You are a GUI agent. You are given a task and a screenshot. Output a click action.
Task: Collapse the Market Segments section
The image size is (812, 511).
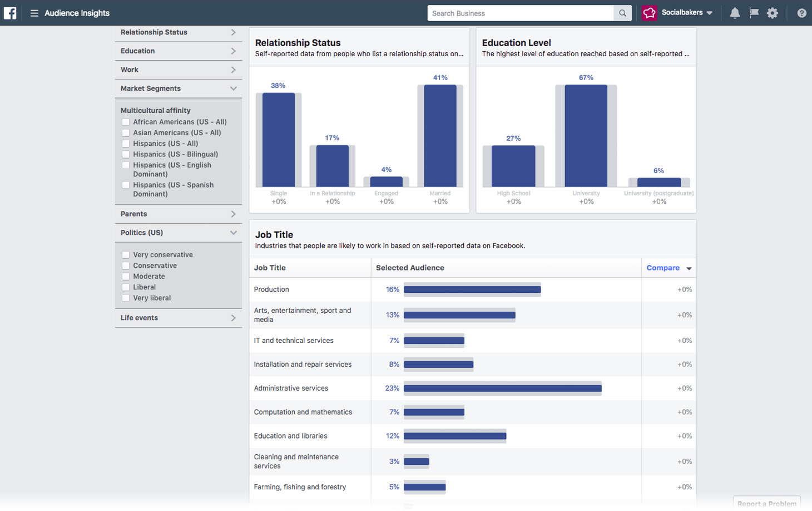[233, 89]
